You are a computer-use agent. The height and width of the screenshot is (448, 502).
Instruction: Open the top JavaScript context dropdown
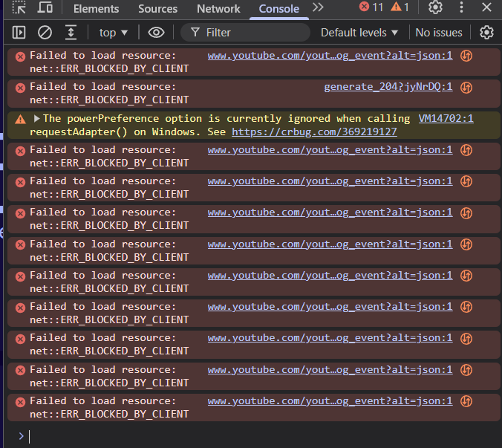114,33
